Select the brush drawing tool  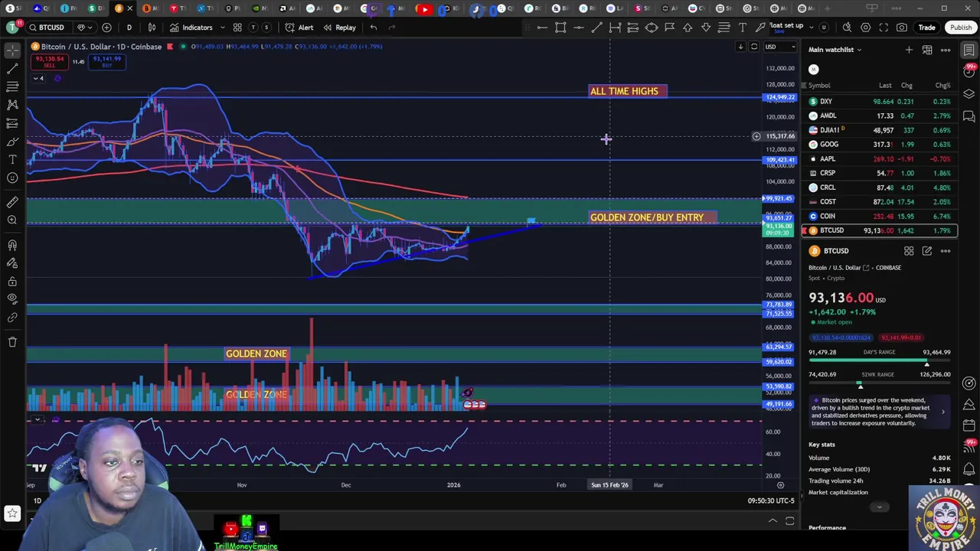pos(12,142)
